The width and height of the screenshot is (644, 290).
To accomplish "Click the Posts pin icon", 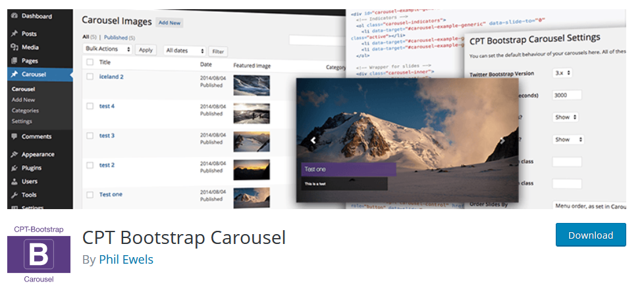I will tap(14, 34).
